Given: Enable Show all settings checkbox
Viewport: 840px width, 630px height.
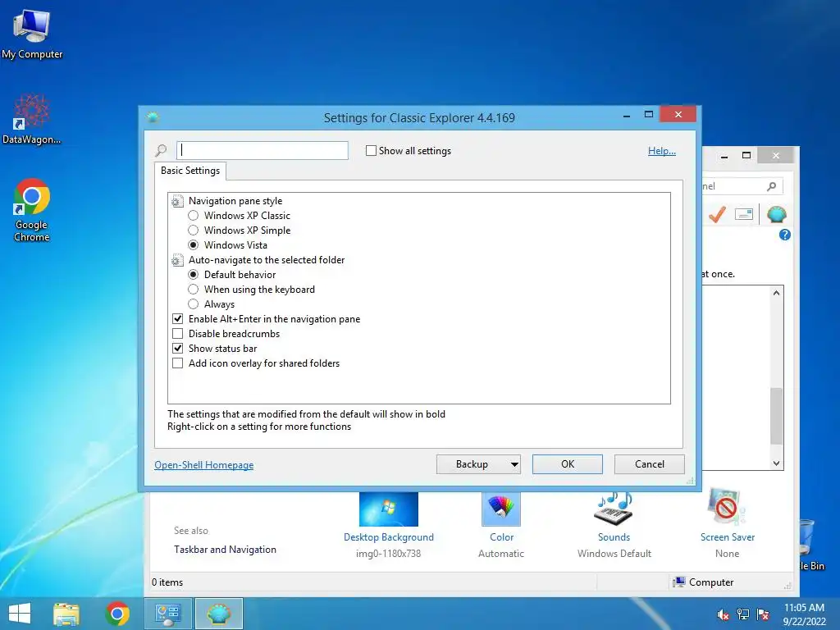Looking at the screenshot, I should point(371,151).
